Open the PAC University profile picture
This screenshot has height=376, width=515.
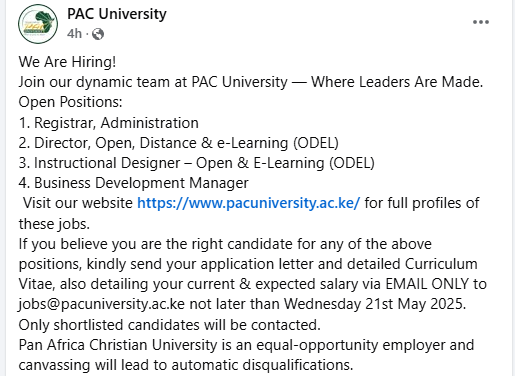(x=38, y=24)
